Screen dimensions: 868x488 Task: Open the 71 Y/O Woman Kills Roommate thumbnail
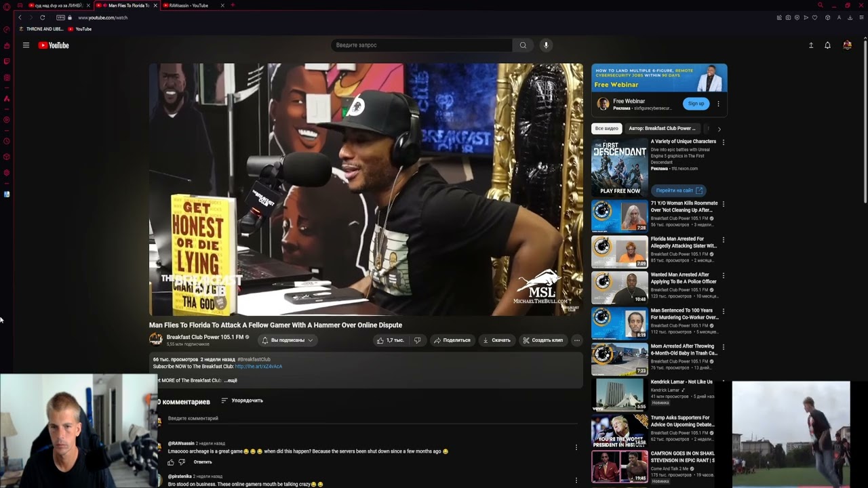pyautogui.click(x=620, y=216)
